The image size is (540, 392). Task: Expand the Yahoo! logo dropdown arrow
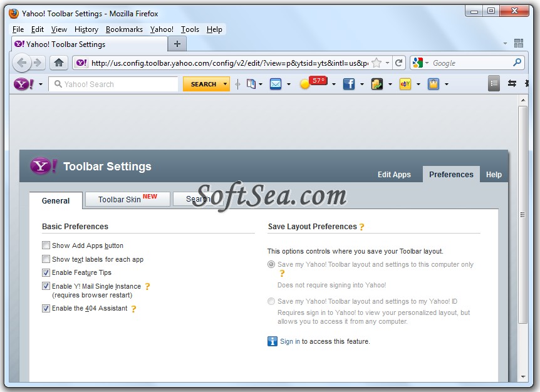41,85
